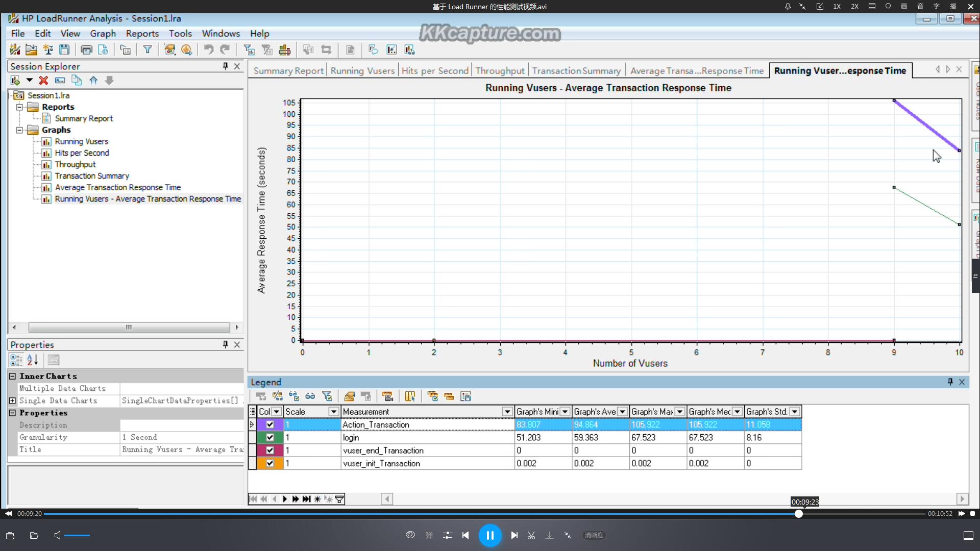Click the Session Explorer horizontal scrollbar
The height and width of the screenshot is (551, 980).
tap(129, 327)
